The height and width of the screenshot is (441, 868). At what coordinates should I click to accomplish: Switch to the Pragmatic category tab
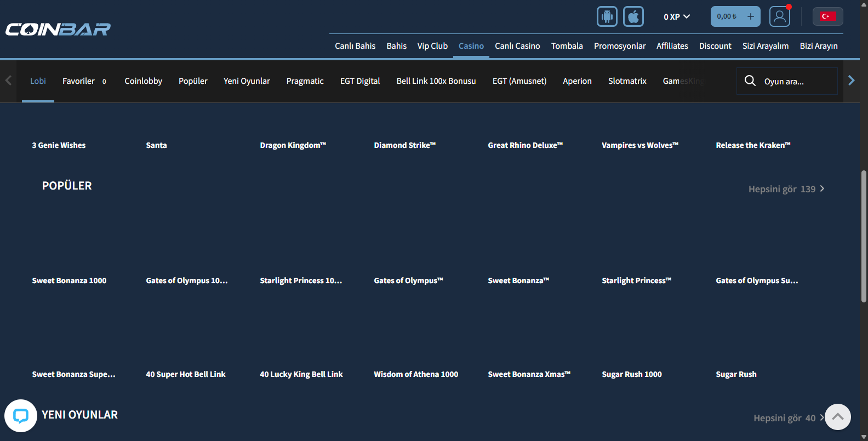(x=305, y=81)
